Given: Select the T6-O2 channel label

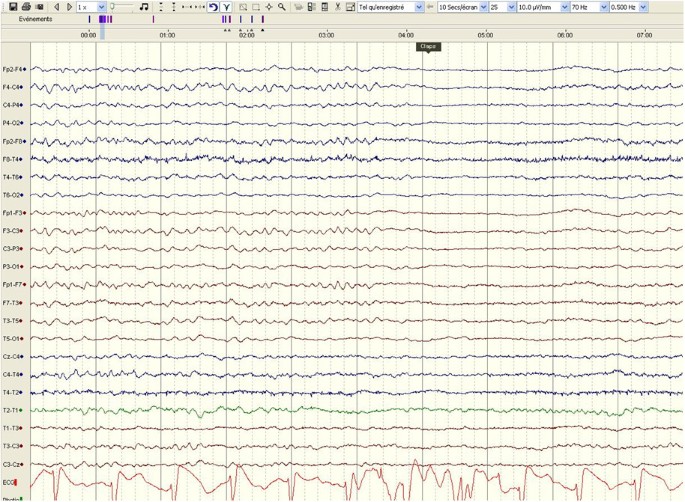Looking at the screenshot, I should pyautogui.click(x=13, y=195).
